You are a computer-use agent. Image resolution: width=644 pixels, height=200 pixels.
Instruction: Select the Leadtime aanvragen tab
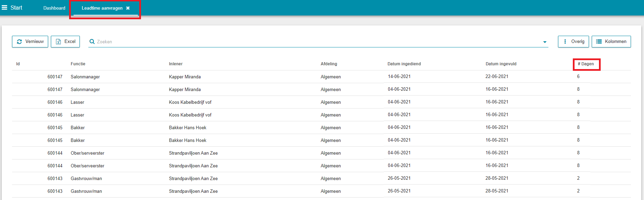(102, 8)
